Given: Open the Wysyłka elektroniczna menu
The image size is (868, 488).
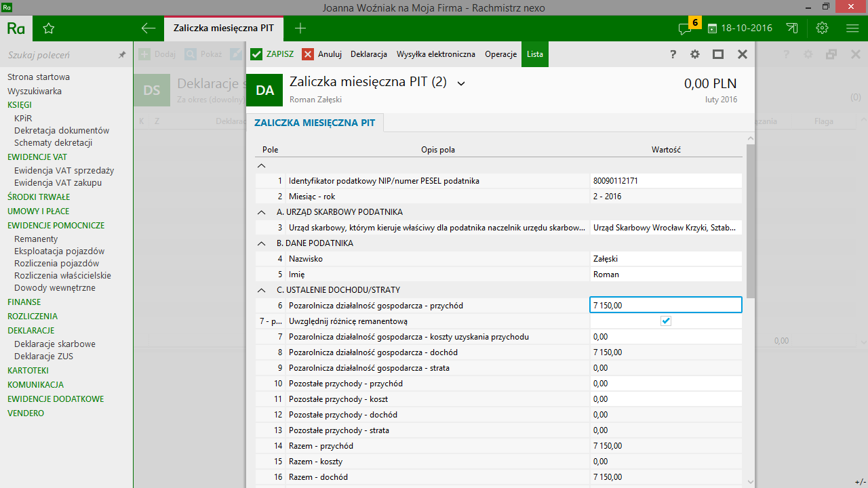Looking at the screenshot, I should pos(435,54).
